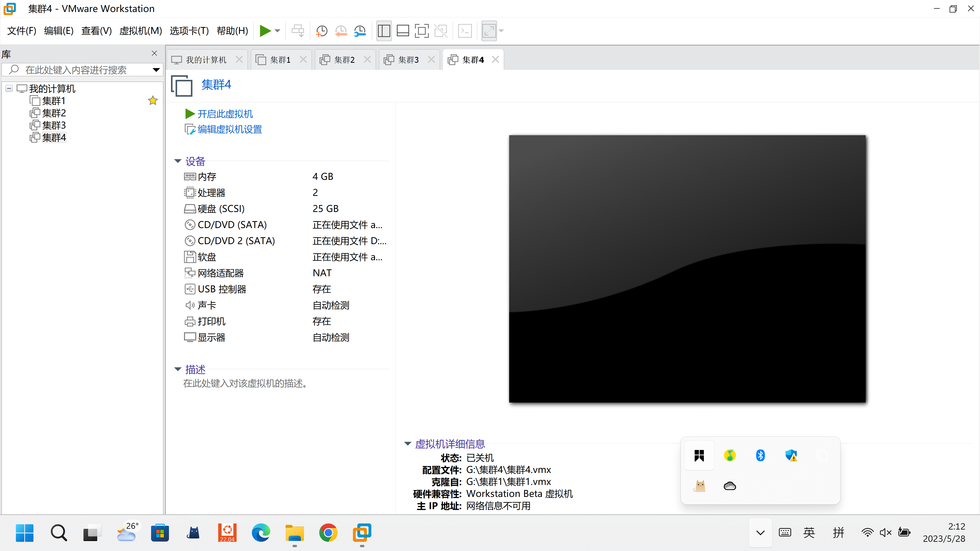Enter full screen mode icon
Viewport: 980px width, 551px height.
(x=422, y=31)
